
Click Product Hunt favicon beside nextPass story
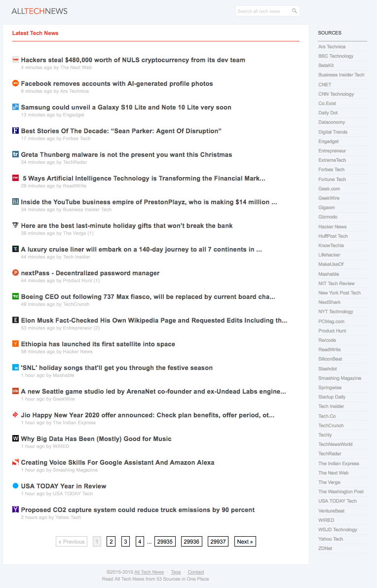pyautogui.click(x=15, y=272)
